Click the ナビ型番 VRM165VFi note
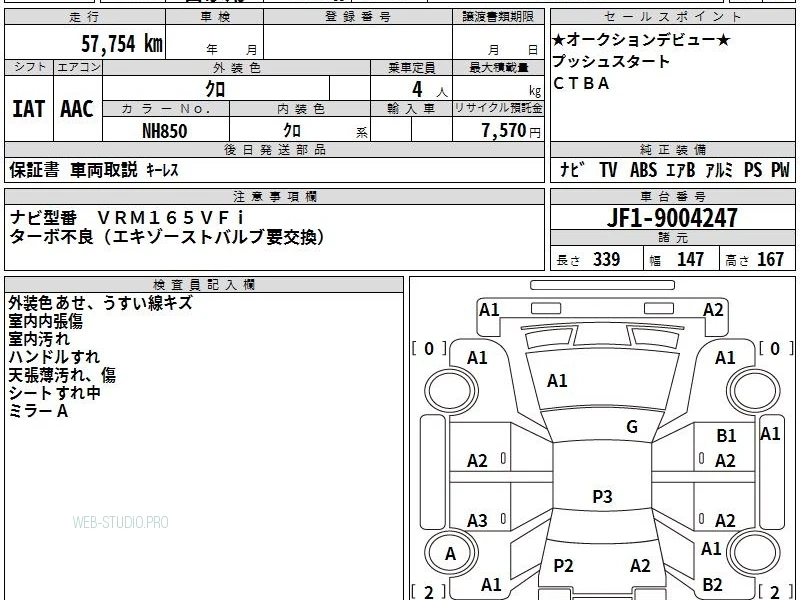 click(x=127, y=218)
